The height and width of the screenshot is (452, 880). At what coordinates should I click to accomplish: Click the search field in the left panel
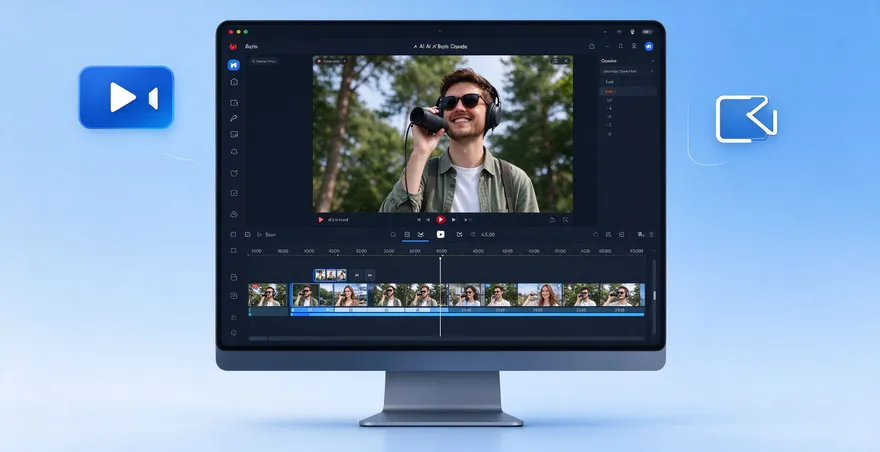(264, 61)
